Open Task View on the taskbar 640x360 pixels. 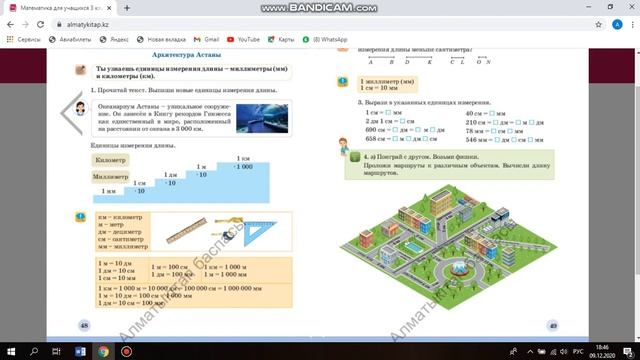click(56, 351)
